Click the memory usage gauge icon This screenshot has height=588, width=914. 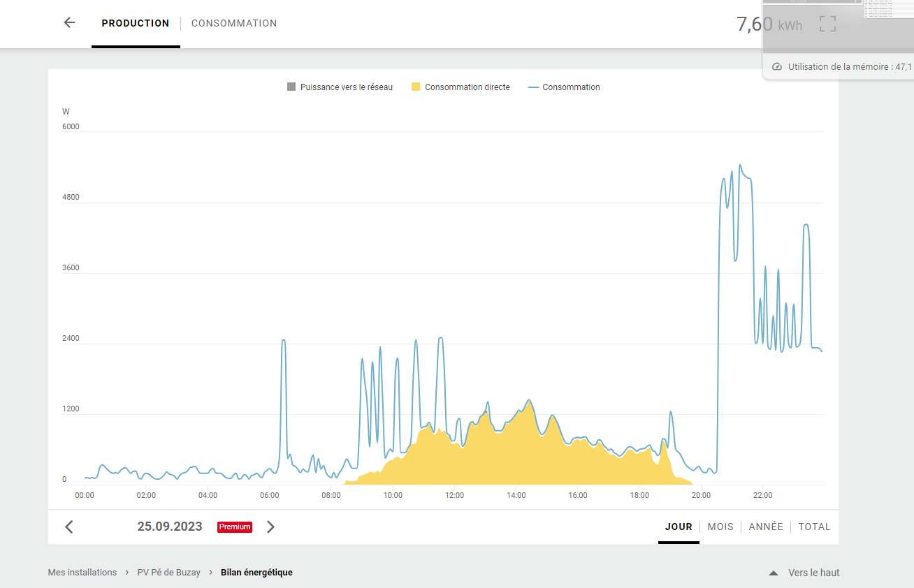(x=777, y=67)
